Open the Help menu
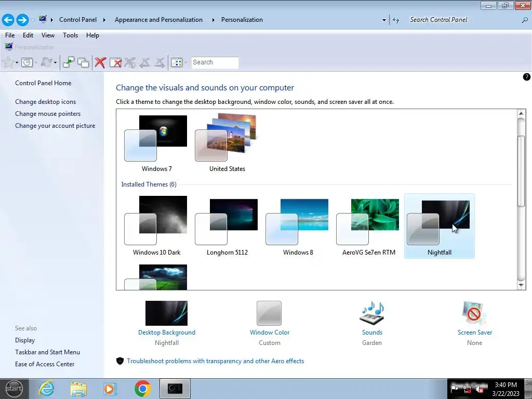The height and width of the screenshot is (399, 532). pyautogui.click(x=92, y=35)
